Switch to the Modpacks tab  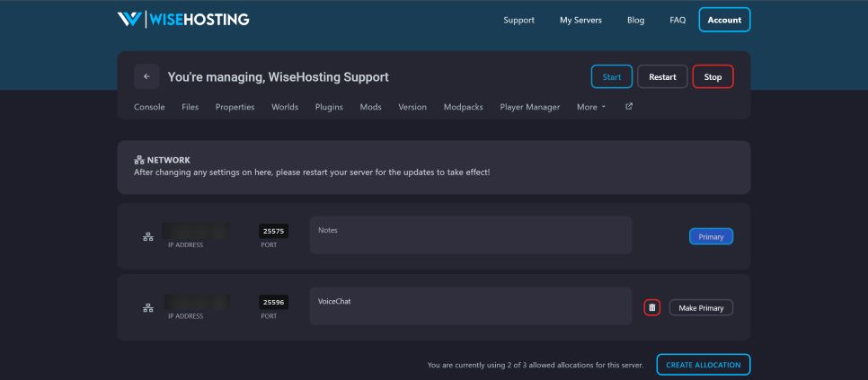click(x=464, y=107)
